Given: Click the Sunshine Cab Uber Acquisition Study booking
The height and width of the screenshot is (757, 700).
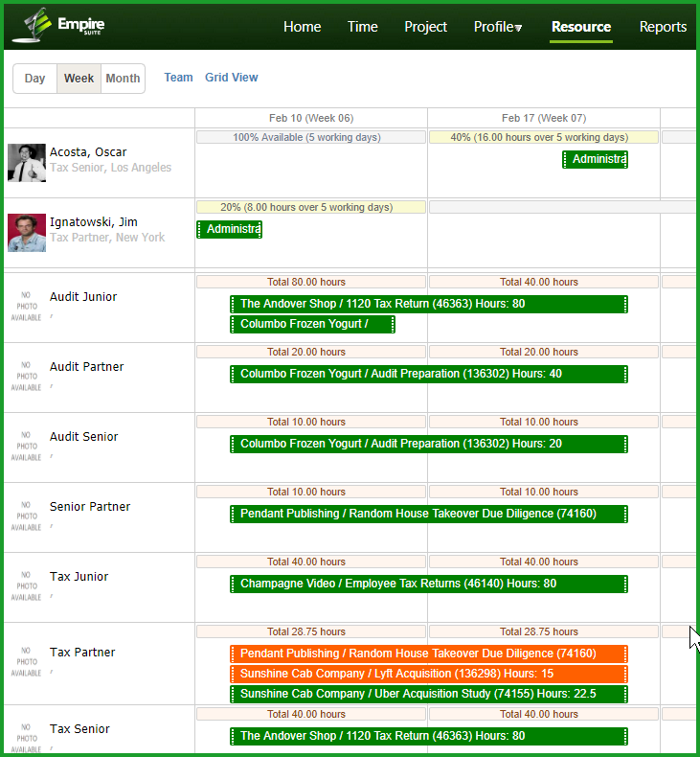Looking at the screenshot, I should point(429,695).
